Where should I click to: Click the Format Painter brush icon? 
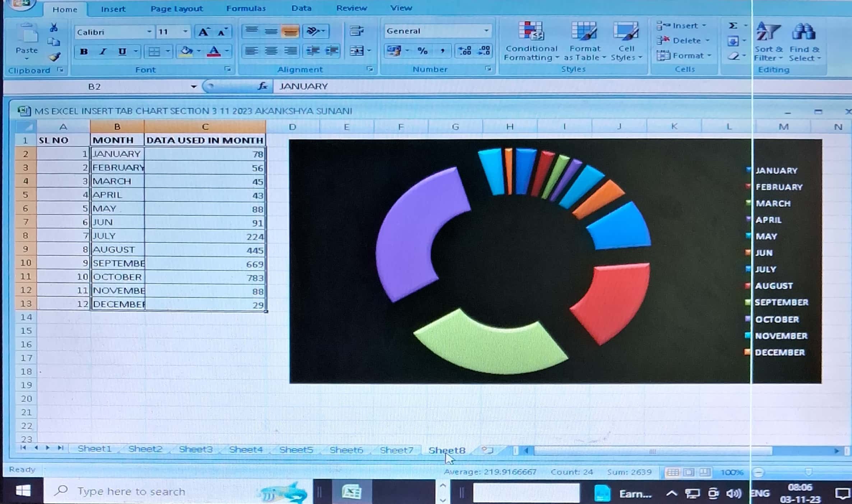coord(55,57)
